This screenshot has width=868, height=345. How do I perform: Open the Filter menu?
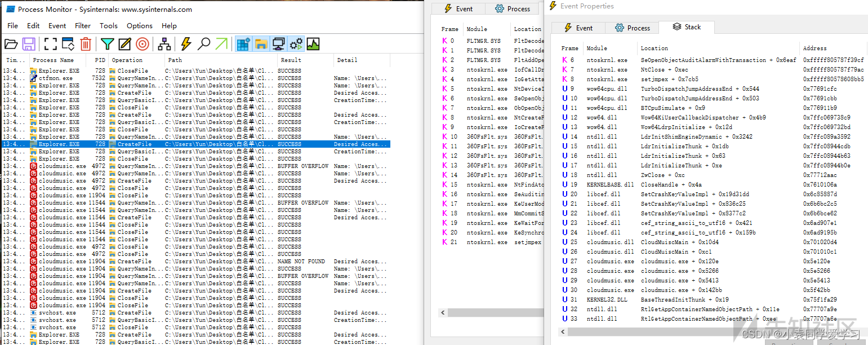[83, 25]
